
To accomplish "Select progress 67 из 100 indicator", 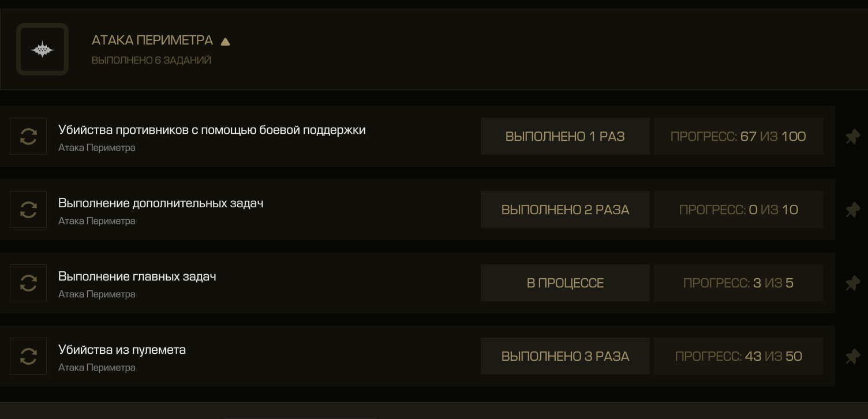I will pos(738,136).
